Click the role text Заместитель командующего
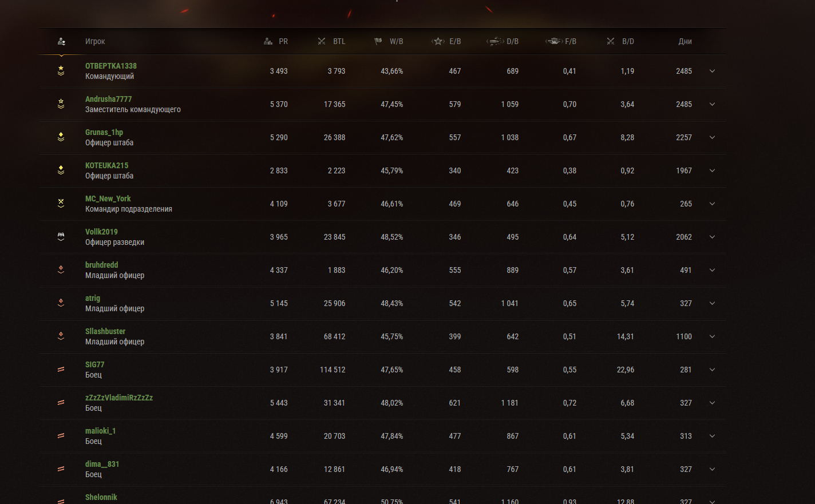This screenshot has width=815, height=504. 133,109
